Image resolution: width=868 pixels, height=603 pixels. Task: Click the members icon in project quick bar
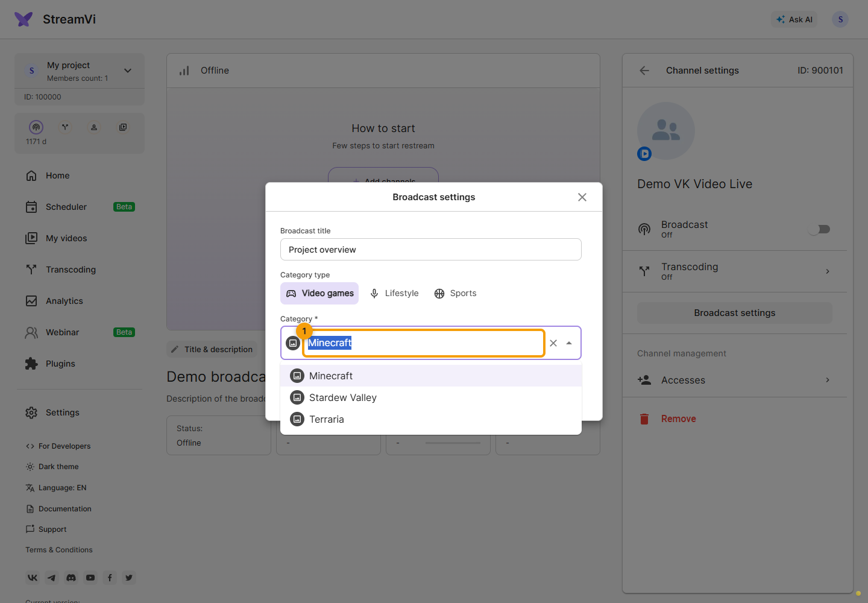click(94, 127)
